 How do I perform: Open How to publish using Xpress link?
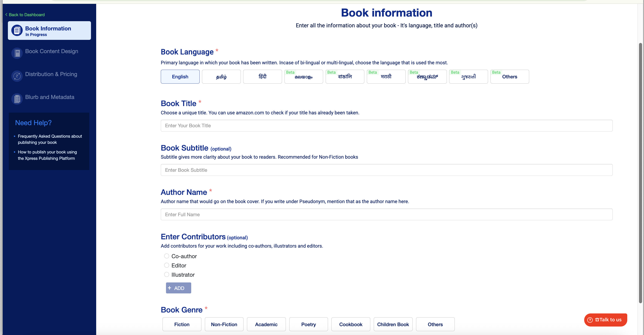pyautogui.click(x=47, y=155)
